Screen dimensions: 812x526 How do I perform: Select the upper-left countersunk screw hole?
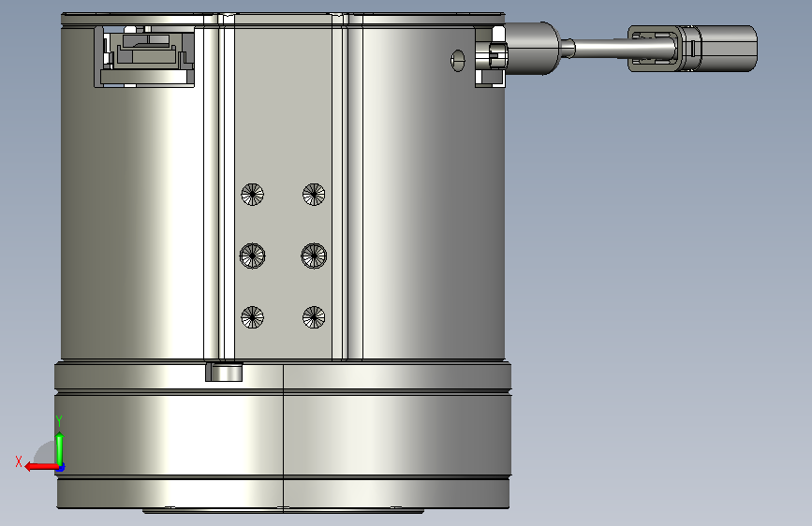point(252,194)
